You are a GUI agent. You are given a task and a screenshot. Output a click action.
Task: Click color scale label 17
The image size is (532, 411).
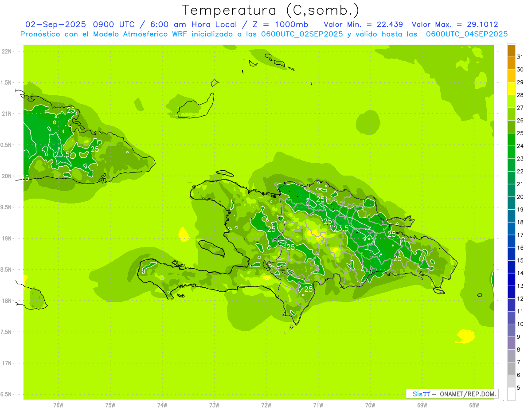520,235
